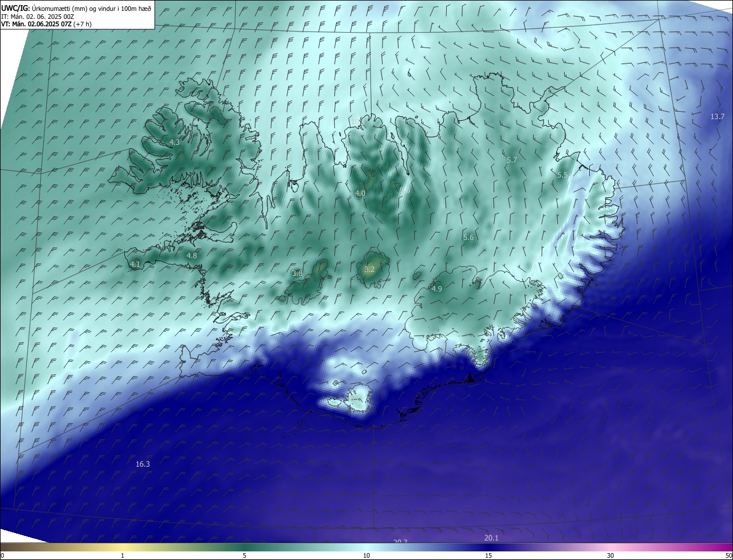Click the 3.2 value on the glacier
The width and height of the screenshot is (733, 560).
[x=369, y=269]
